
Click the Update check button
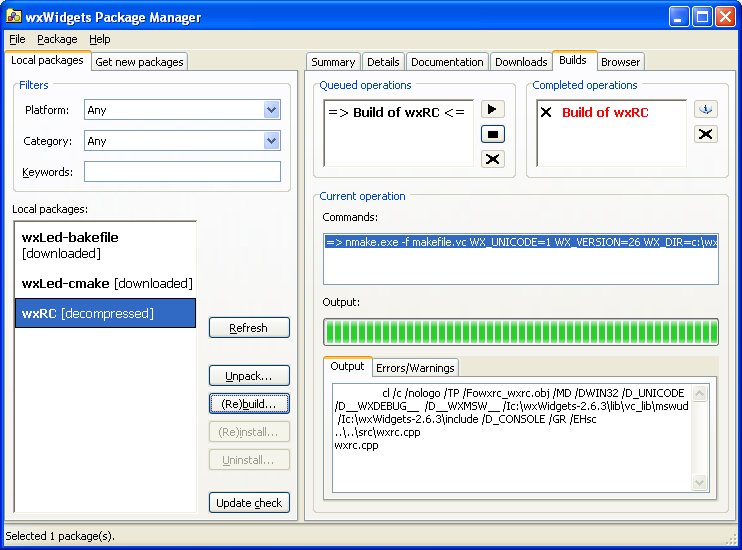[249, 503]
